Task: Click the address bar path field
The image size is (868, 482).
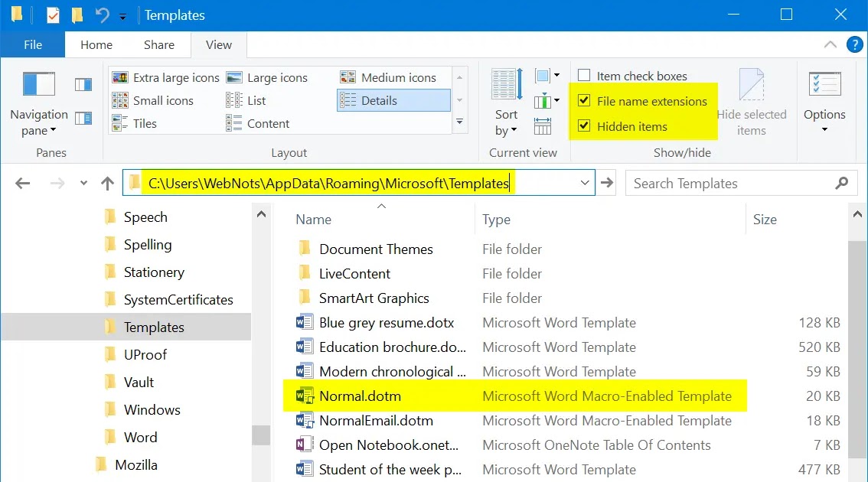Action: 359,183
